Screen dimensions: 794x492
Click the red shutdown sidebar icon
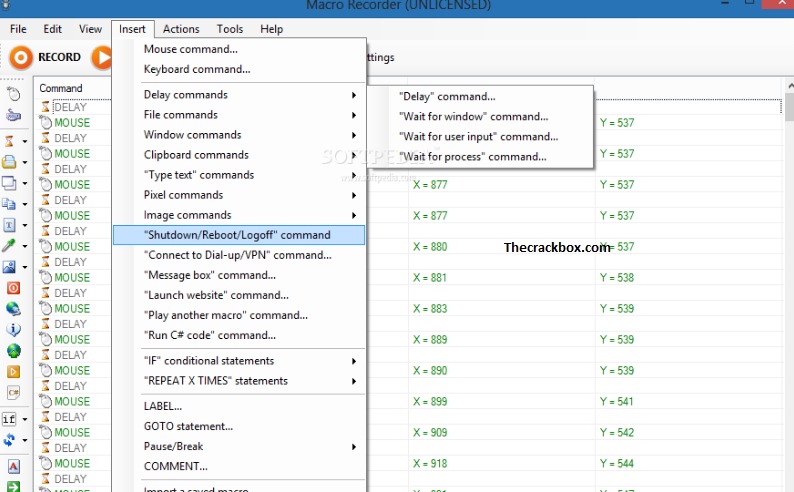coord(13,288)
